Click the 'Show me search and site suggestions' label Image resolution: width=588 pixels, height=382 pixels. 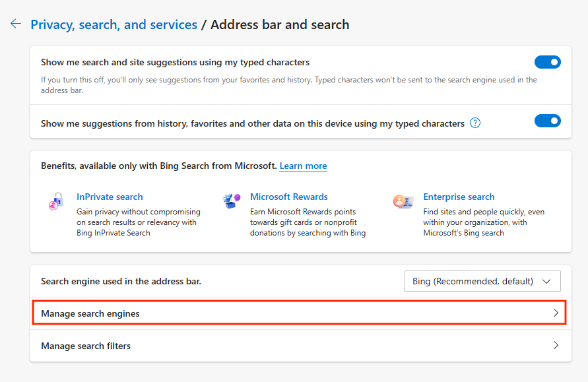175,63
